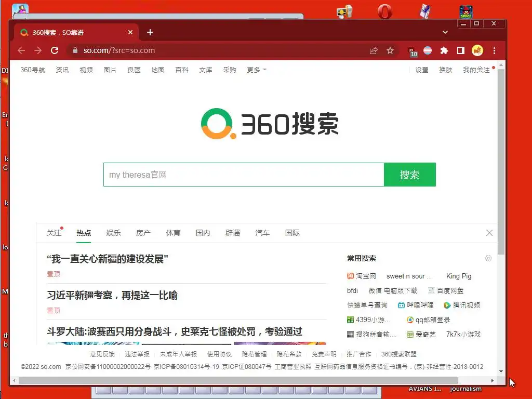This screenshot has width=532, height=399.
Task: Open 360导航 link
Action: (x=33, y=70)
